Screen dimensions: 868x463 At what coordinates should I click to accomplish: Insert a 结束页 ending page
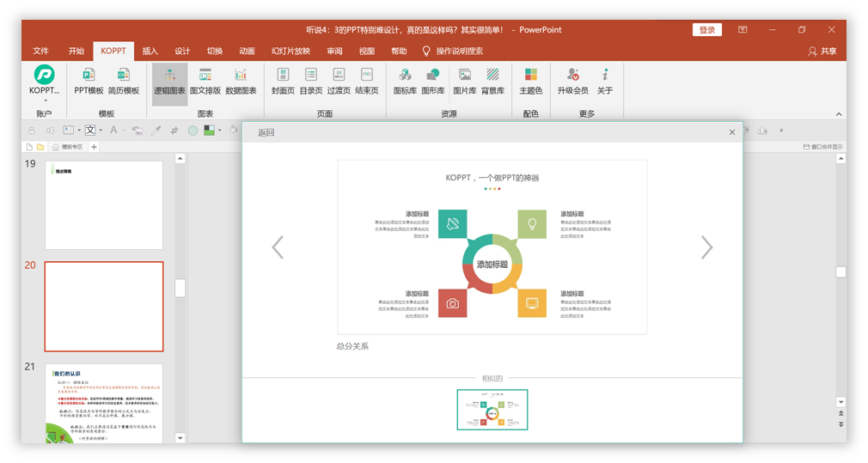click(x=366, y=81)
